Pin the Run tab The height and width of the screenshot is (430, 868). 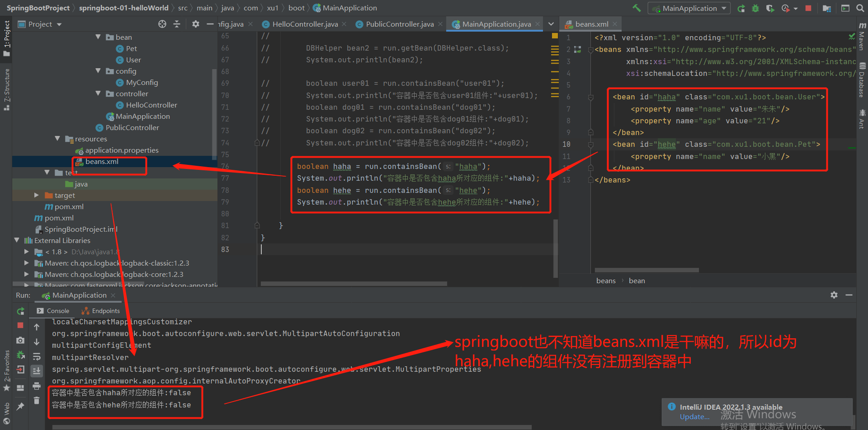coord(20,406)
